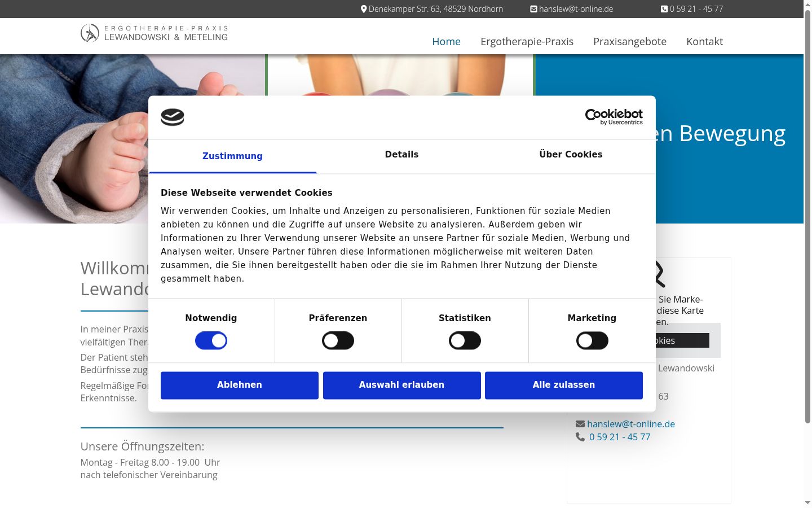Click the page's vertical scrollbar thumb
The width and height of the screenshot is (812, 508).
click(x=807, y=216)
